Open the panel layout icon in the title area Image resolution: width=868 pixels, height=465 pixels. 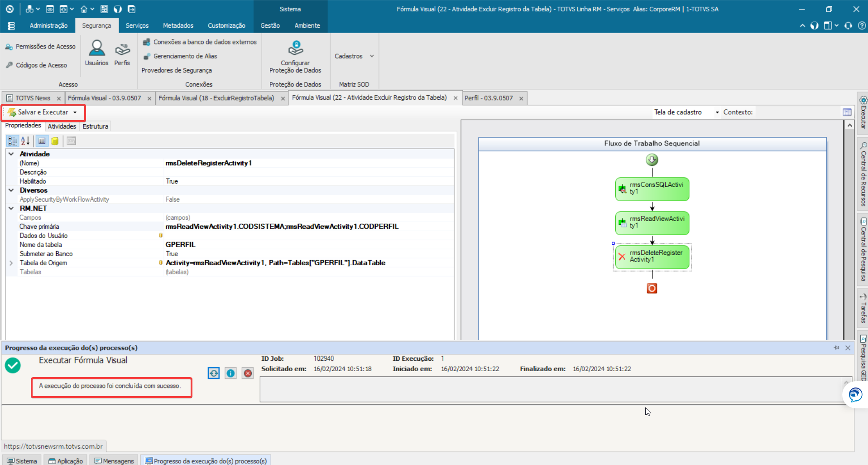(x=828, y=26)
